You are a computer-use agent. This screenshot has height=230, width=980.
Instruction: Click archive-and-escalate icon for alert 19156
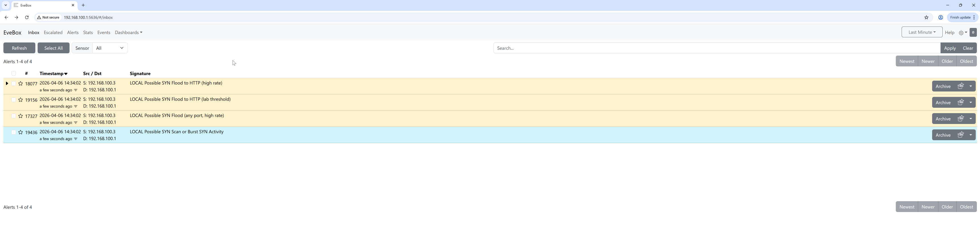(x=960, y=102)
